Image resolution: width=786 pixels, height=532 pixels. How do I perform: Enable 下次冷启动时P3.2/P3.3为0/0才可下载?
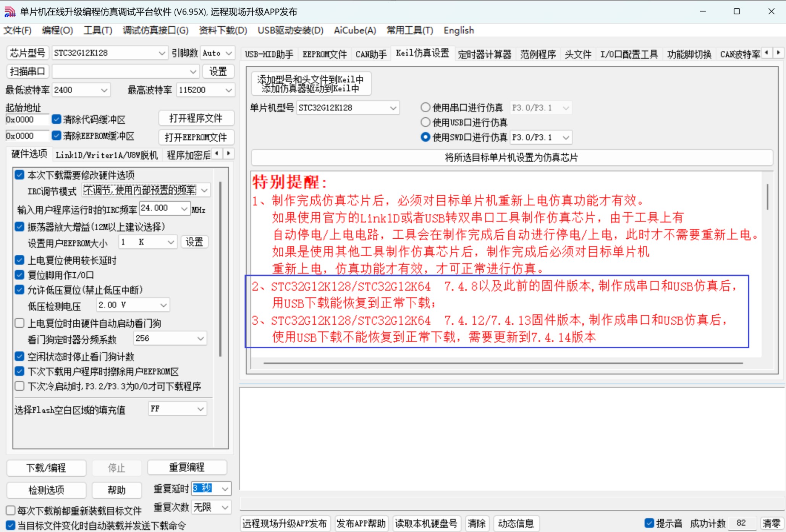(x=19, y=386)
